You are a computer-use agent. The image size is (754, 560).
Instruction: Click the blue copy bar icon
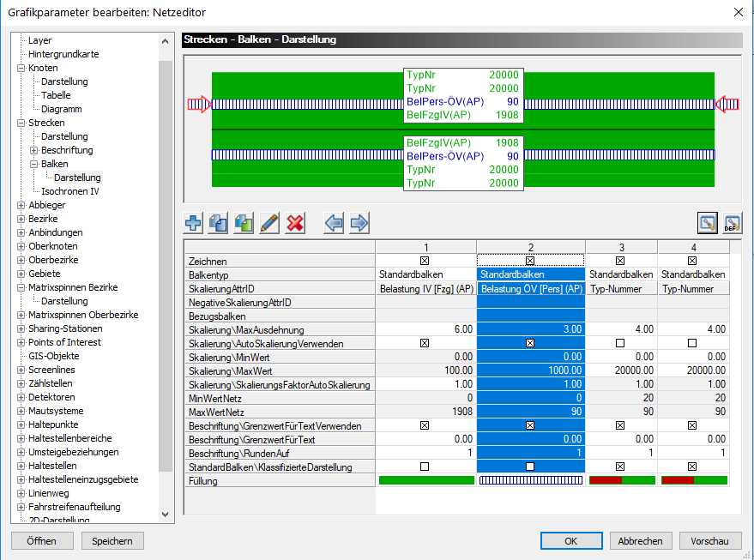pos(219,224)
